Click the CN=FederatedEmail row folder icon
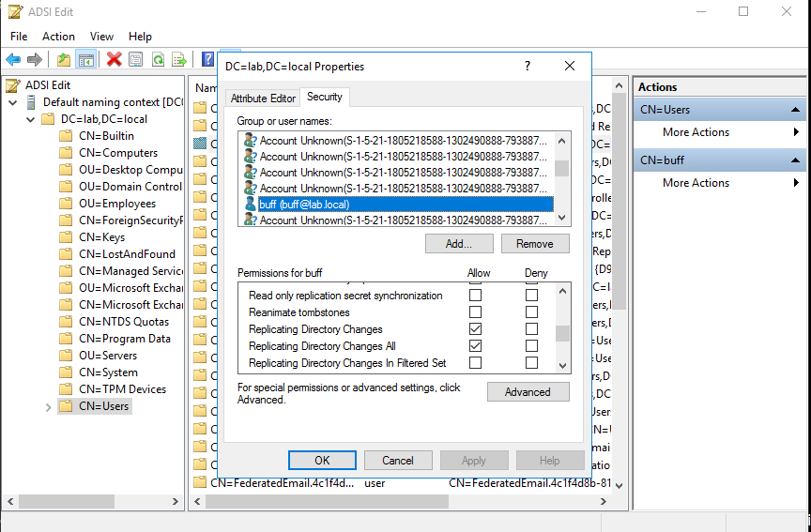 point(200,483)
